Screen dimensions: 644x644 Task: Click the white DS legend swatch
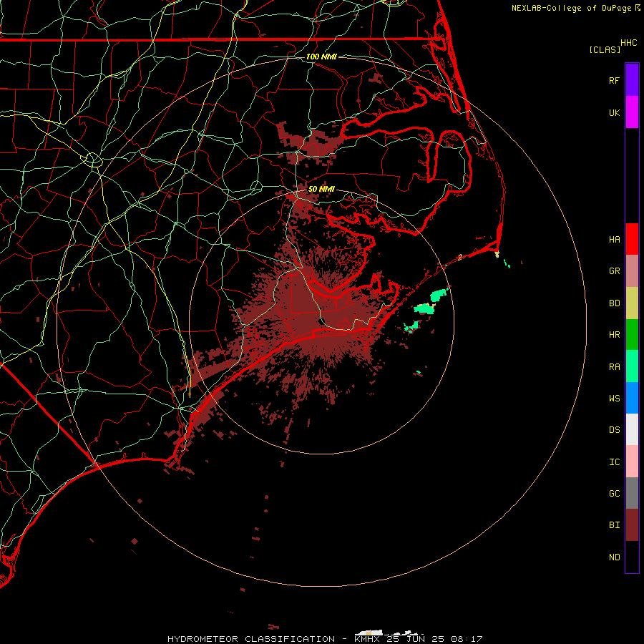632,429
